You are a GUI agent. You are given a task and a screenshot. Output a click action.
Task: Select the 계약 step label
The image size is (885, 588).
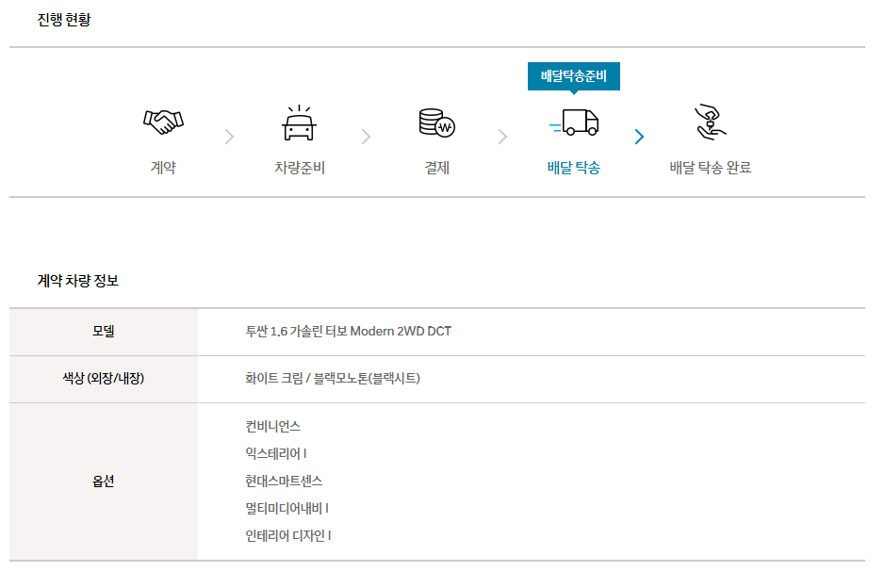tap(163, 168)
